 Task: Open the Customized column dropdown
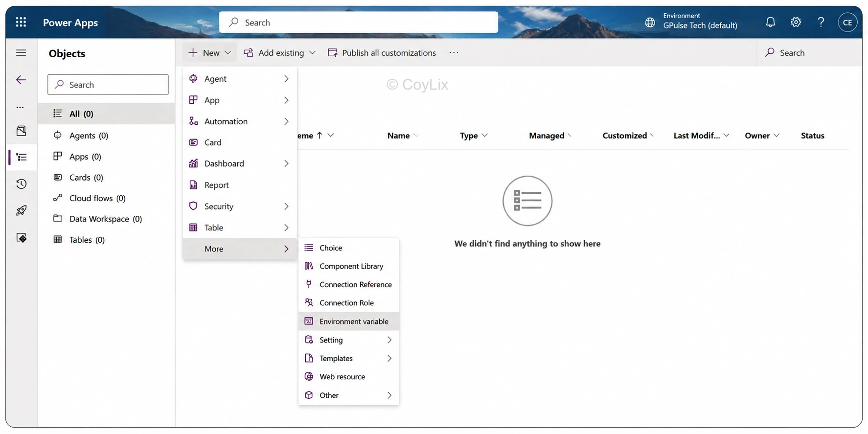pyautogui.click(x=651, y=136)
